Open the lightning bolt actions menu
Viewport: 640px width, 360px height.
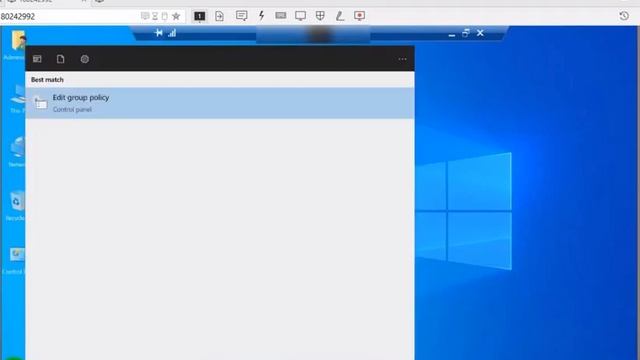point(261,16)
